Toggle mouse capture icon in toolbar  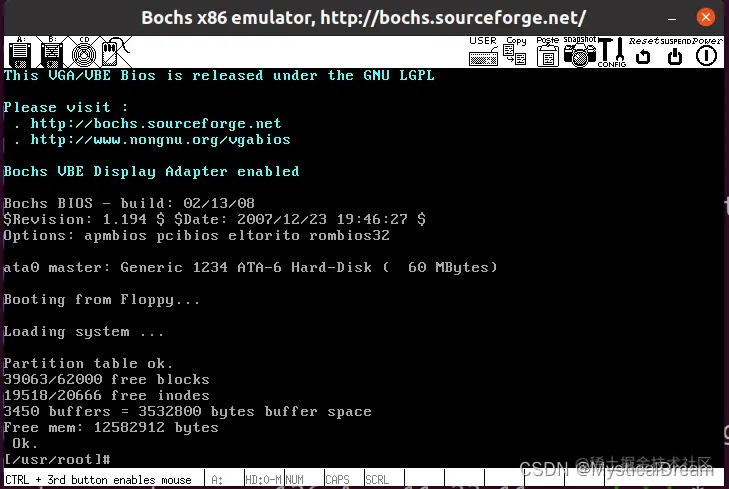point(115,52)
